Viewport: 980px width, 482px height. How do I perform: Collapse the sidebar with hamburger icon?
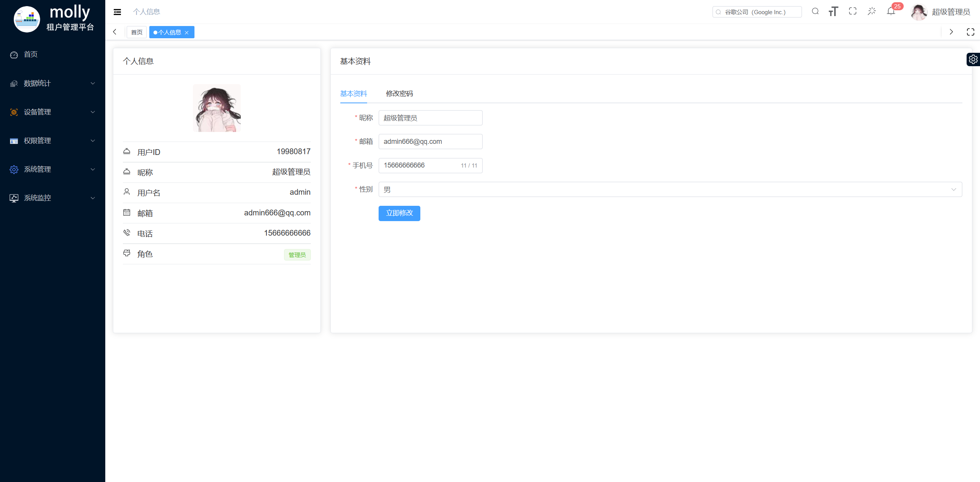118,12
